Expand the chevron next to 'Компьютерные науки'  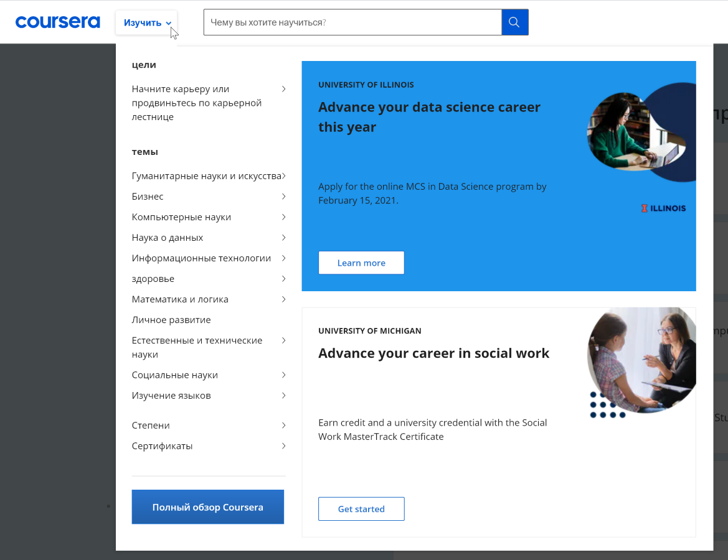283,217
